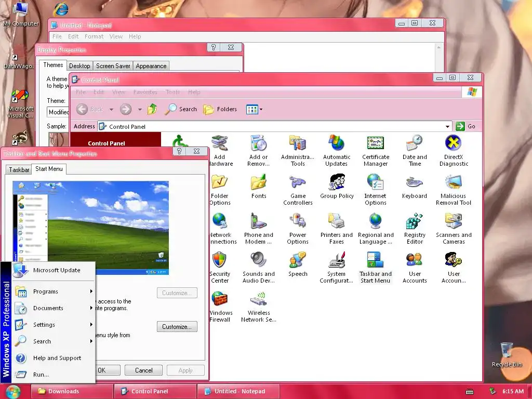Open Folder Options icon
Screen dimensions: 532x399
click(x=220, y=190)
